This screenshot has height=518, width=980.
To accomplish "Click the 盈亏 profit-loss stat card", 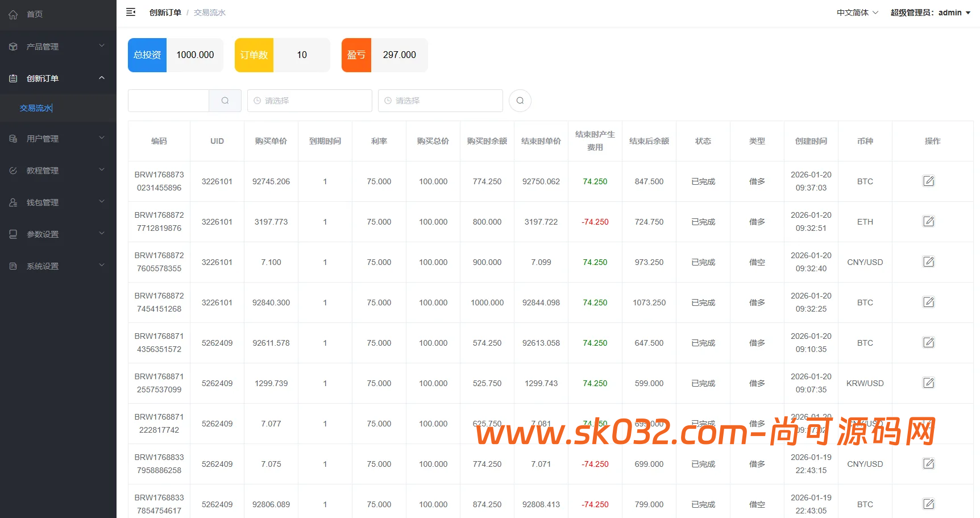I will tap(384, 55).
